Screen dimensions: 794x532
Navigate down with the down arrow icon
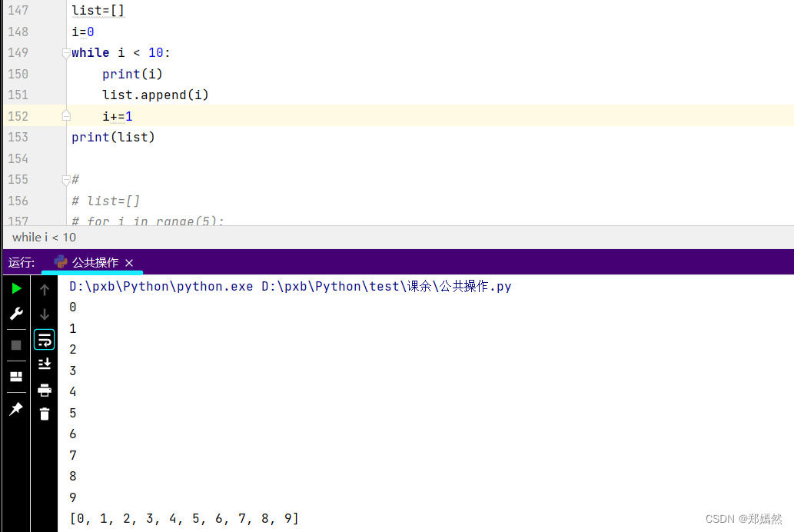pos(44,314)
